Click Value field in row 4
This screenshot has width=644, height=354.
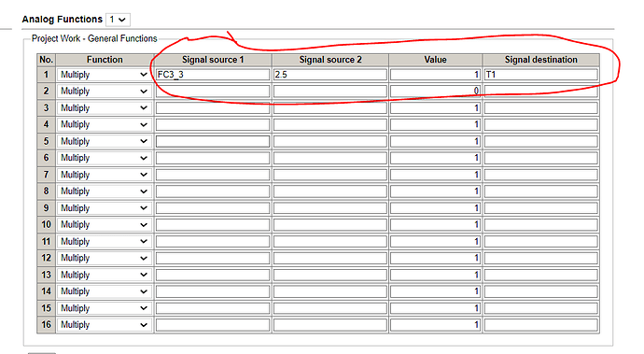(435, 124)
